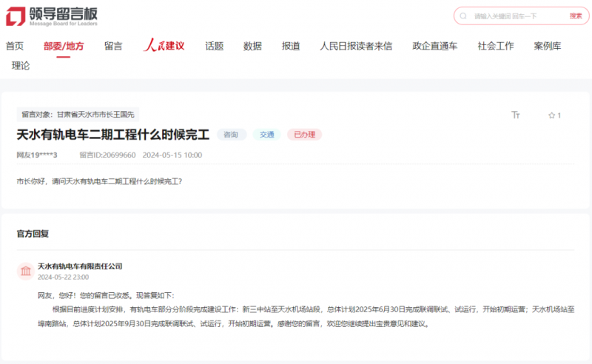The width and height of the screenshot is (592, 364).
Task: Click the 已办理 status tag
Action: click(304, 135)
